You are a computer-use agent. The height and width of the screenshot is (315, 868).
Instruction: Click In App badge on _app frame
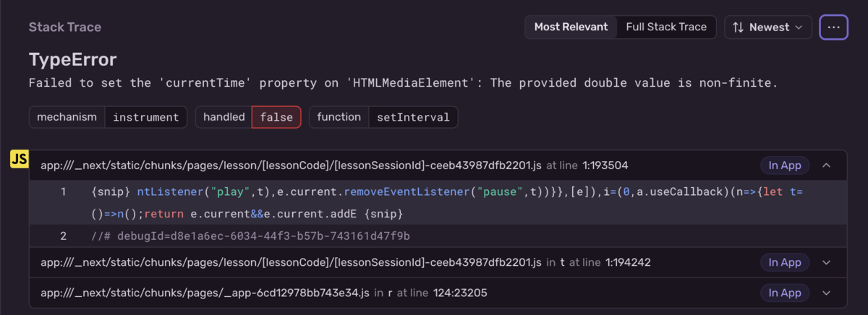(785, 293)
